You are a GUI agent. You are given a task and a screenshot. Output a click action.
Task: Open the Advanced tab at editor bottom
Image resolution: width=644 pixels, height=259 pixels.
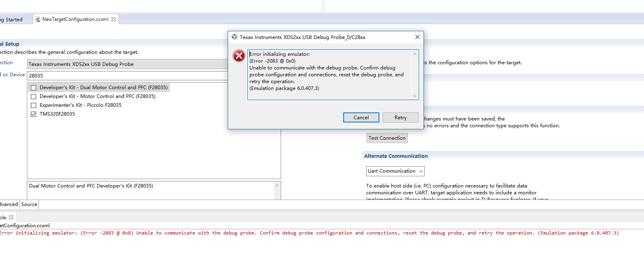pos(9,204)
